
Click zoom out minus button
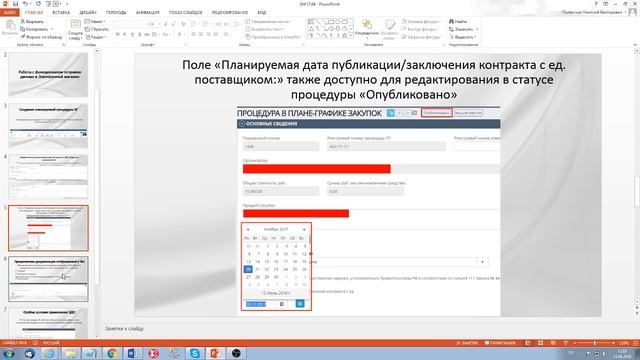[575, 343]
